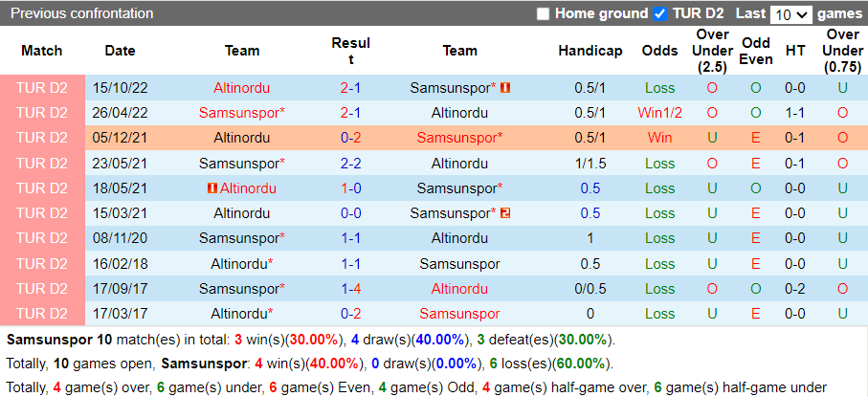Click the two-red-cards icon on the 15/03/21 row
Image resolution: width=868 pixels, height=397 pixels.
505,213
